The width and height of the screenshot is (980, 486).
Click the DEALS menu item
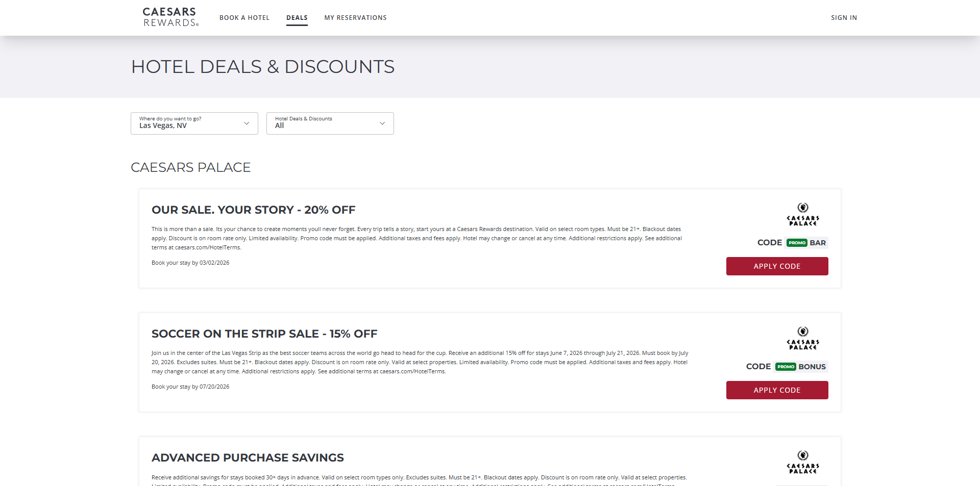coord(297,17)
